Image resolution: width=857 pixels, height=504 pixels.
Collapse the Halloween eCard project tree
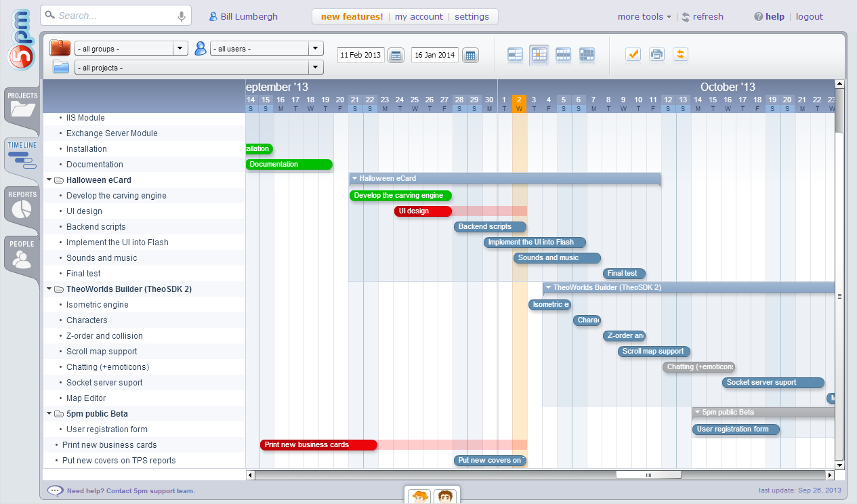tap(49, 180)
